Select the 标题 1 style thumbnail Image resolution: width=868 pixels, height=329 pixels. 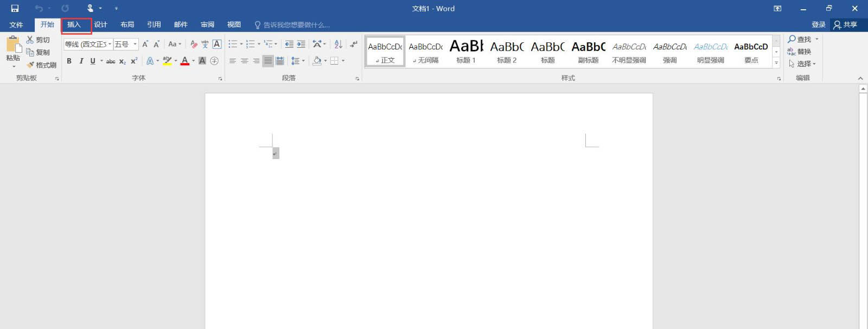coord(466,52)
